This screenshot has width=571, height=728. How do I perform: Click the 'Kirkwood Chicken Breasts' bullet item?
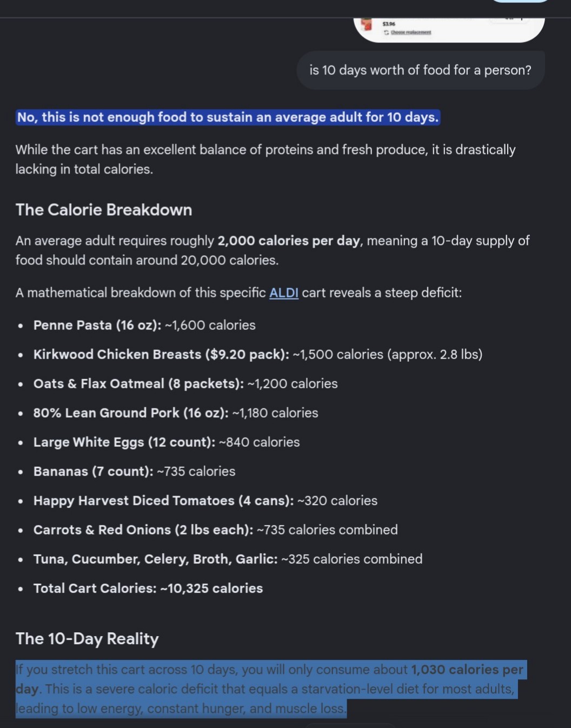(x=258, y=354)
